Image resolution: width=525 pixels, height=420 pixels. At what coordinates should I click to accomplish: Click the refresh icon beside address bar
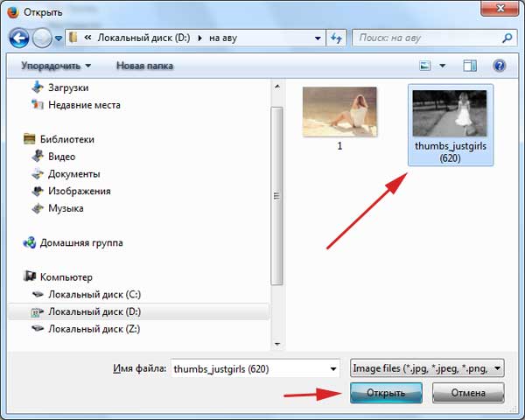tap(336, 38)
